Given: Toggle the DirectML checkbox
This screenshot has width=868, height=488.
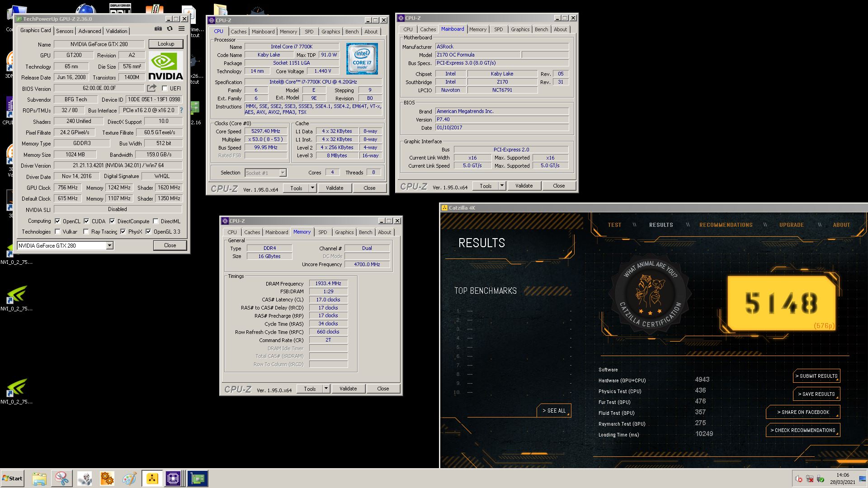Looking at the screenshot, I should (156, 221).
